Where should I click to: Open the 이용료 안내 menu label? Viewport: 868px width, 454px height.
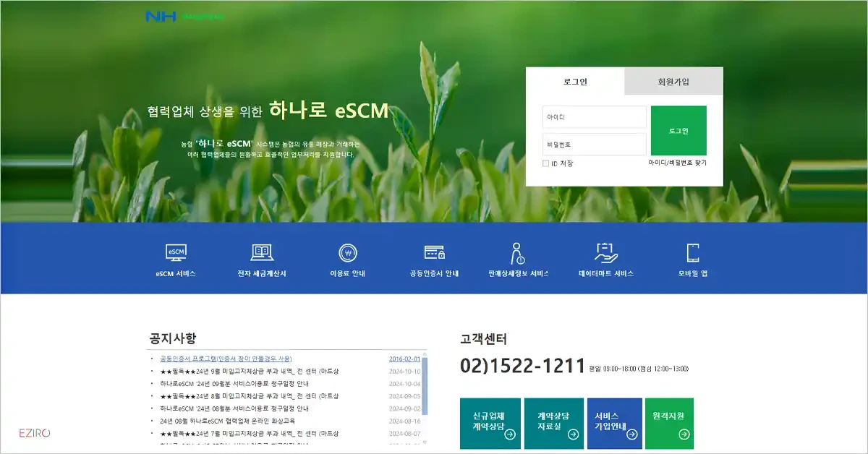pos(348,274)
